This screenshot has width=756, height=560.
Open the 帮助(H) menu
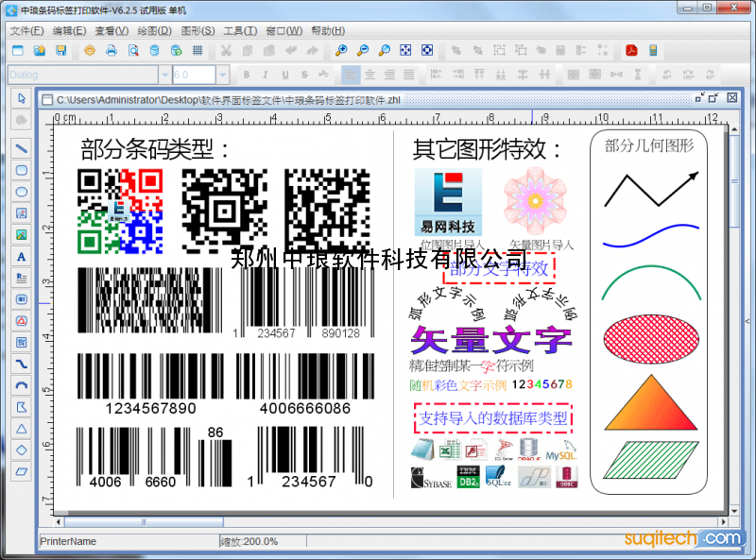(328, 31)
